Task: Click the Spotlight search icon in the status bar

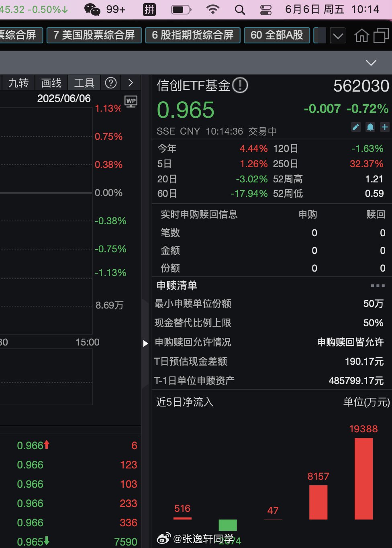Action: pyautogui.click(x=240, y=9)
